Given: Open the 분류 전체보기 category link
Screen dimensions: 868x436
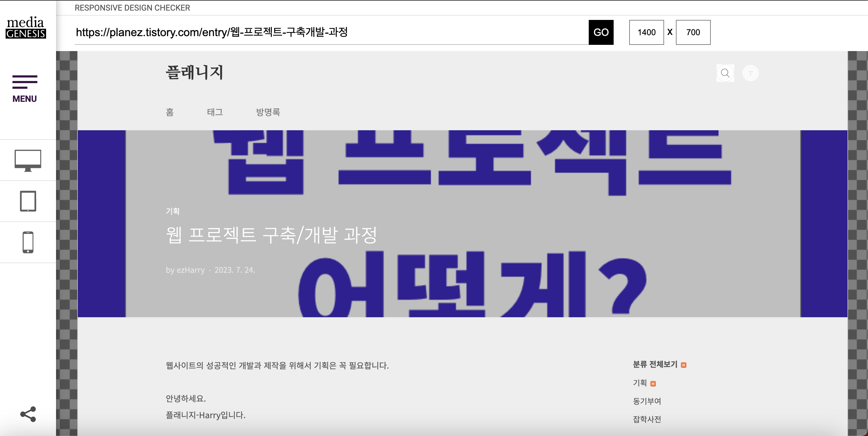Looking at the screenshot, I should tap(655, 364).
